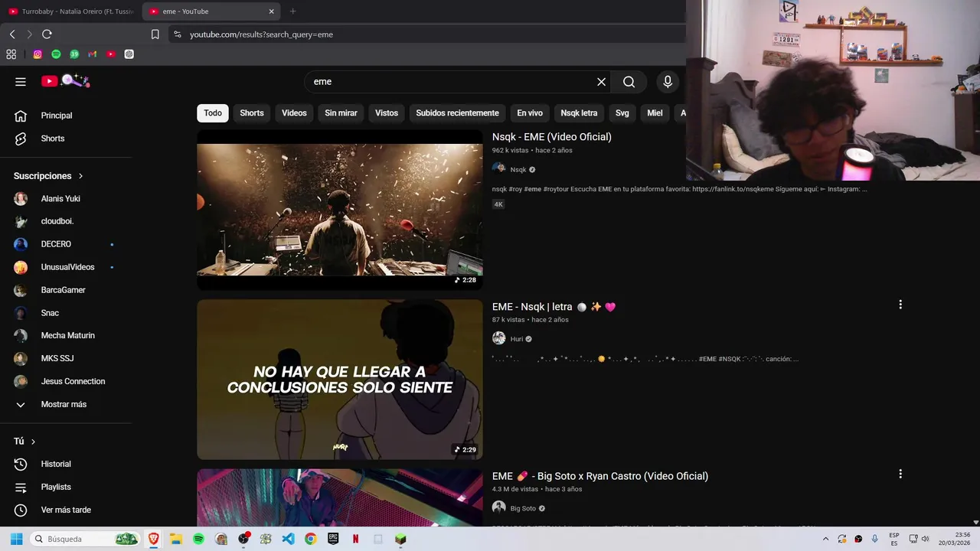This screenshot has width=980, height=551.
Task: Start voice search with the microphone icon
Action: (x=668, y=82)
